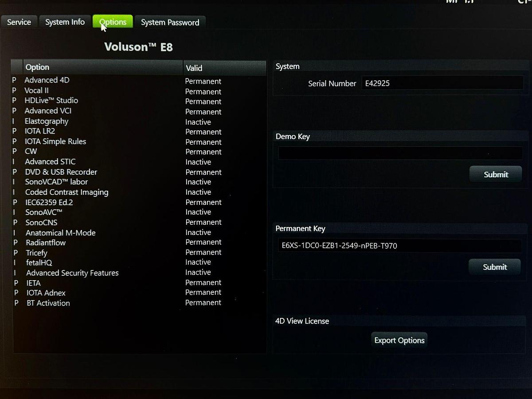This screenshot has width=532, height=399.
Task: Submit the Demo Key
Action: (495, 174)
